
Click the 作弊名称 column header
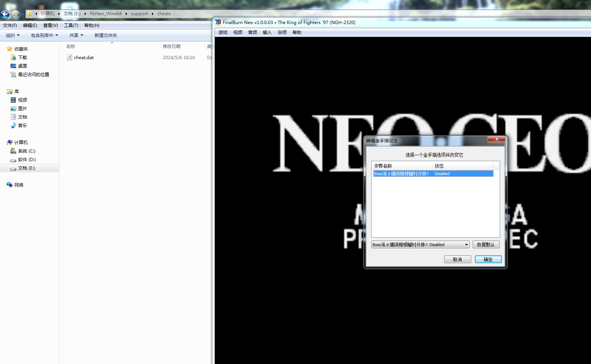402,166
